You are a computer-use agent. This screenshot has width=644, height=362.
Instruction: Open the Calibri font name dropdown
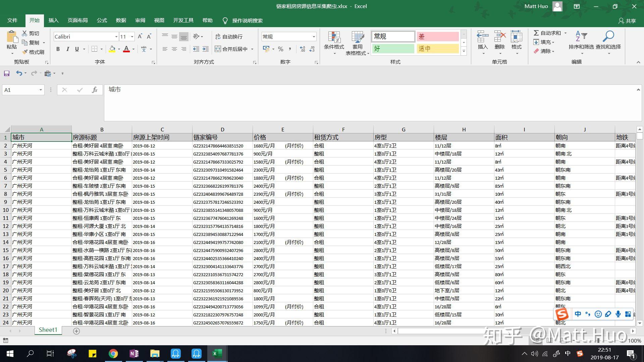pyautogui.click(x=116, y=37)
